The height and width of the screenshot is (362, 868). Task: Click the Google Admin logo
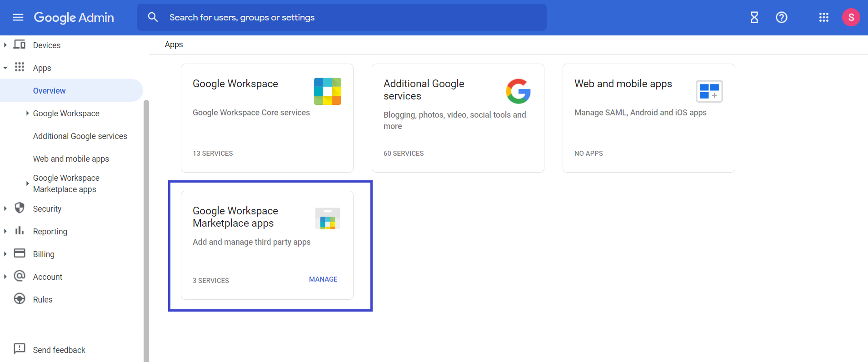74,17
